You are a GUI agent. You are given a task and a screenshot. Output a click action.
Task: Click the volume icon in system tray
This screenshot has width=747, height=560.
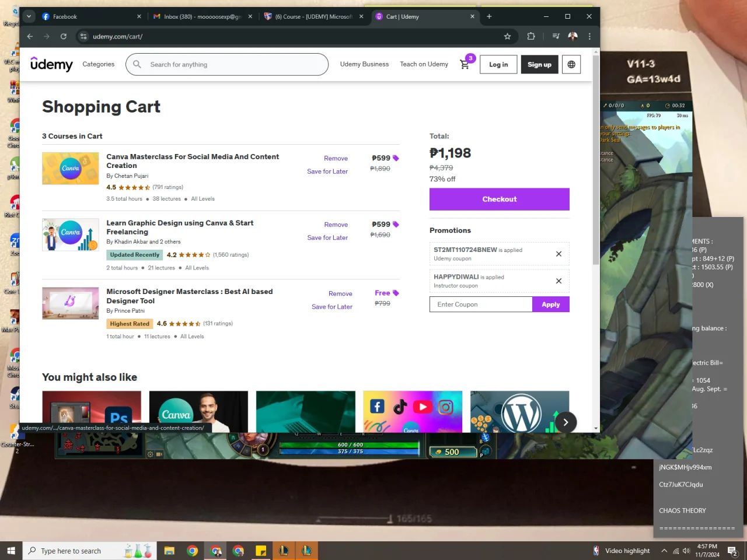point(686,551)
